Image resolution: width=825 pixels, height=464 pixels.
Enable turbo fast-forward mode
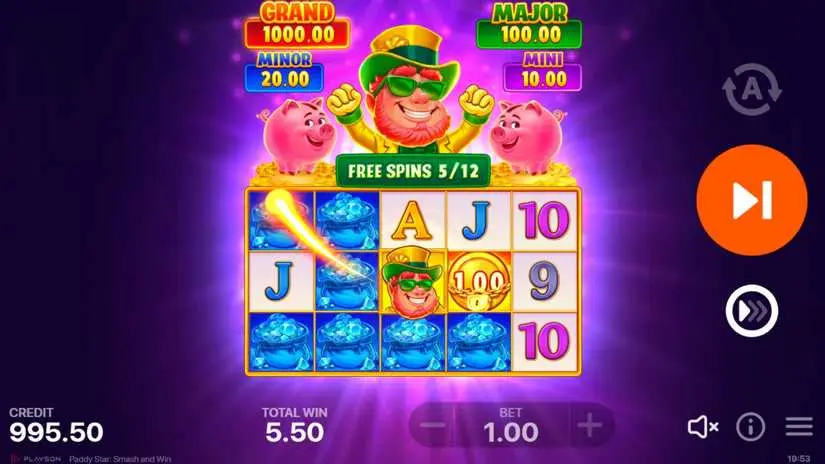pyautogui.click(x=752, y=311)
